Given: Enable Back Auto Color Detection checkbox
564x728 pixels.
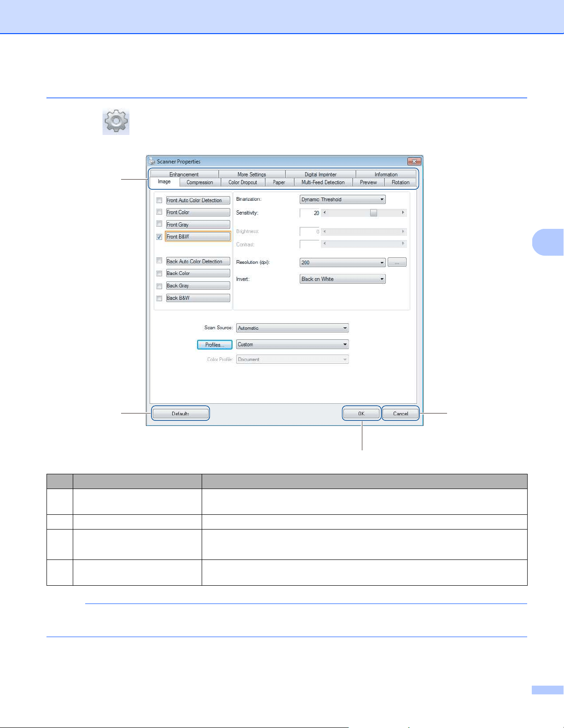Looking at the screenshot, I should pyautogui.click(x=159, y=261).
